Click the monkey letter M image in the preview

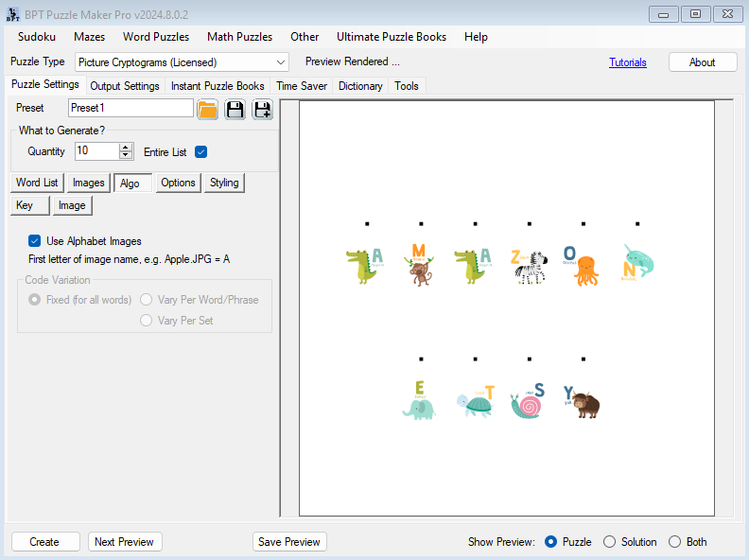[418, 265]
